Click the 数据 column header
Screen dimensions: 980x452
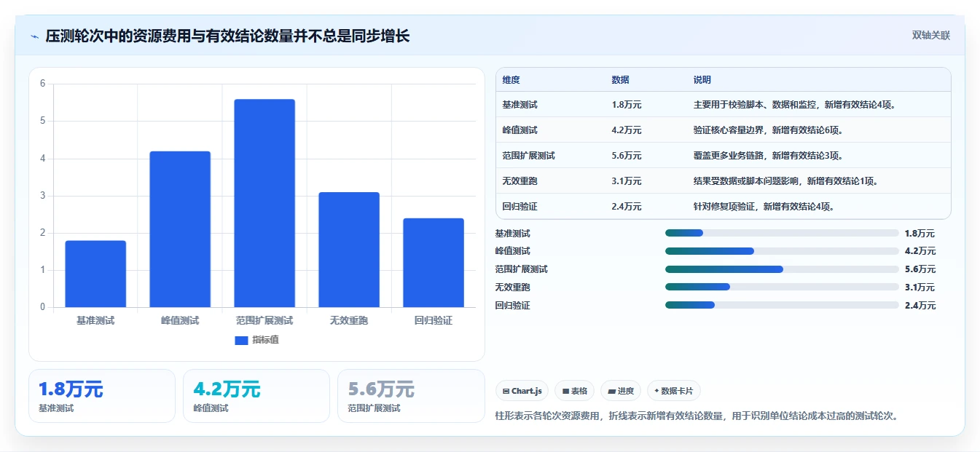coord(621,80)
